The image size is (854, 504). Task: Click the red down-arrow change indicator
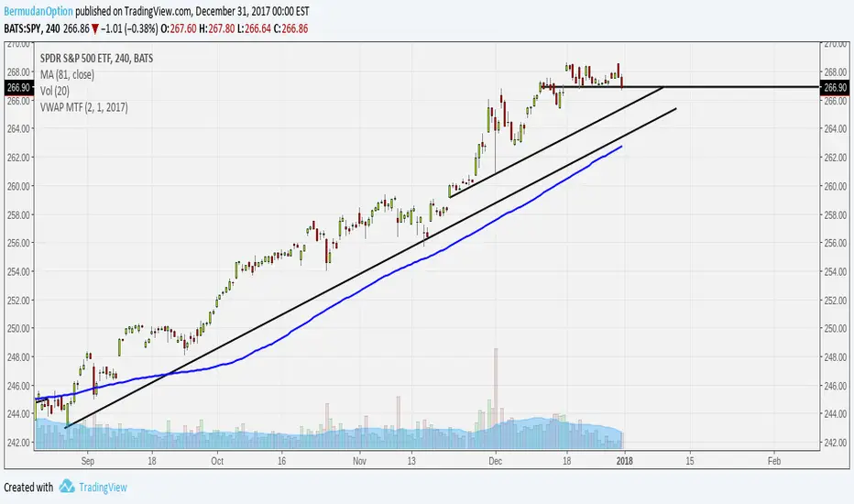[x=94, y=29]
